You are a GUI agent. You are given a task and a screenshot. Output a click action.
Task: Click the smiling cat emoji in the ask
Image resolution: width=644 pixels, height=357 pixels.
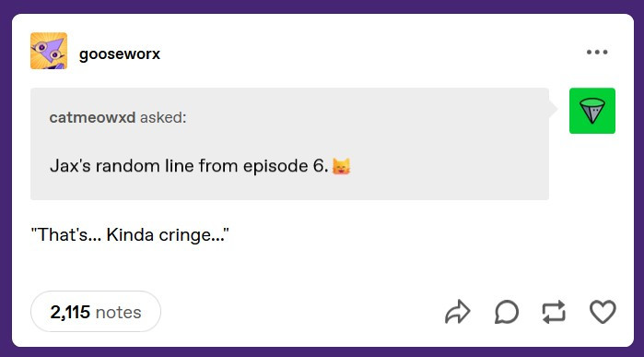(341, 166)
